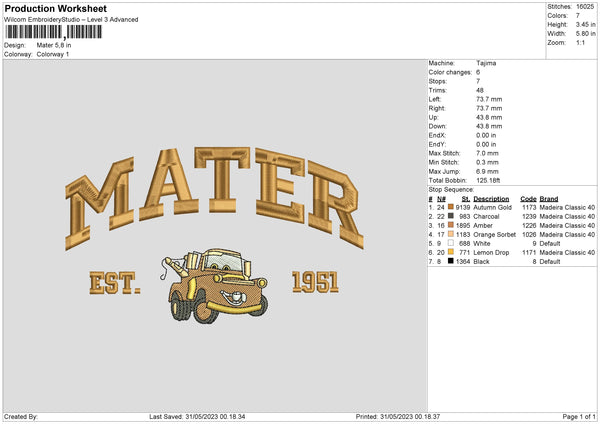This screenshot has height=424, width=600.
Task: Click code 1239 in the Charcoal row
Action: coord(529,216)
